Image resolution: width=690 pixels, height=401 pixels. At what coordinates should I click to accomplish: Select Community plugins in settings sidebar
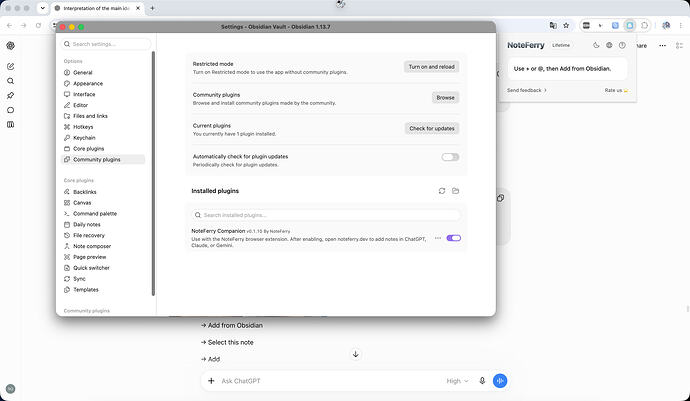click(x=103, y=159)
